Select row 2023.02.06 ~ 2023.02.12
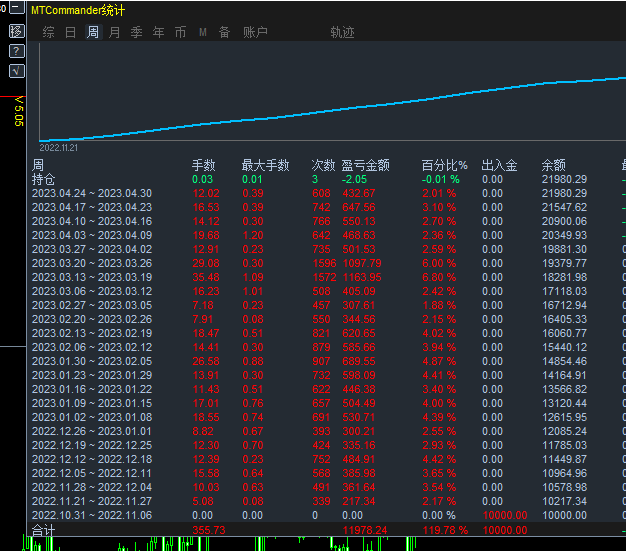Image resolution: width=626 pixels, height=551 pixels. tap(326, 347)
